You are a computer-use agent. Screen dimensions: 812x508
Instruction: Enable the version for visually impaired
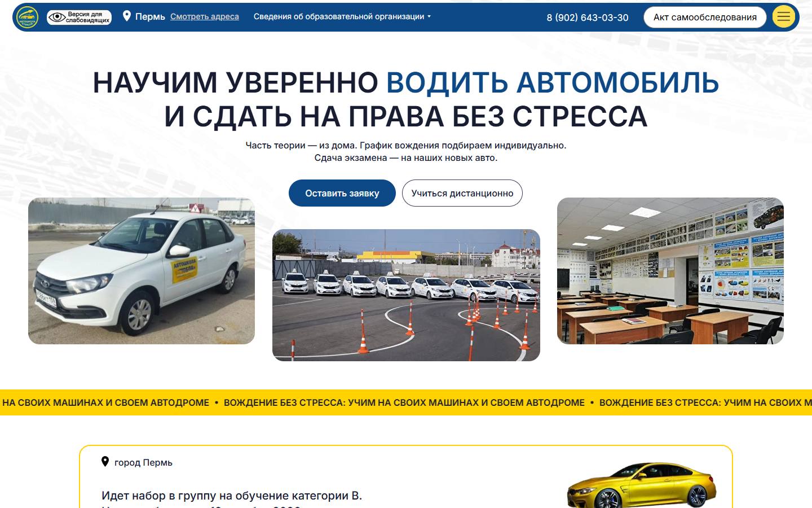[79, 17]
